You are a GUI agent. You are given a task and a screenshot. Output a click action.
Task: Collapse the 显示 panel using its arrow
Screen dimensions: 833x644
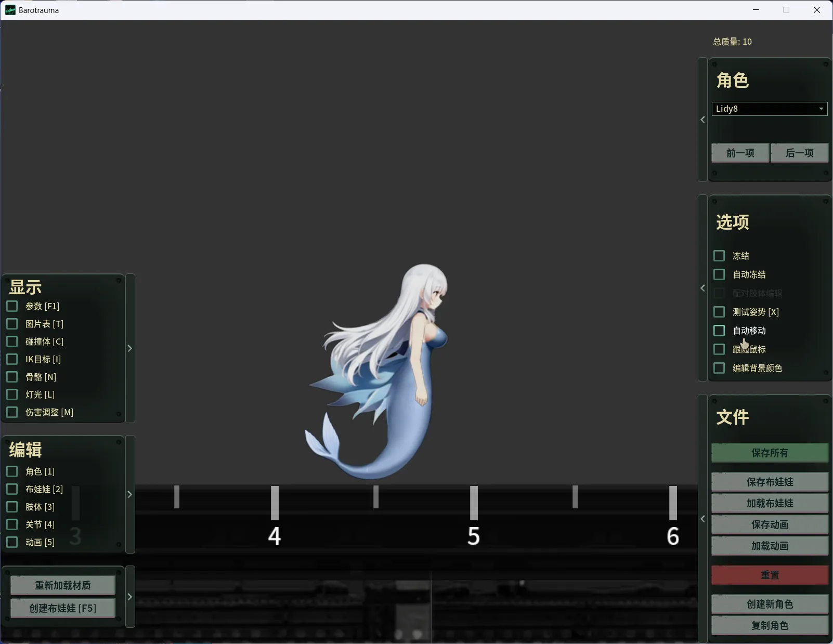130,348
